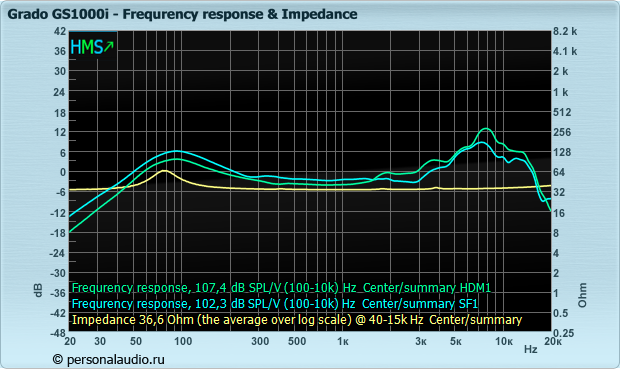Click the 0 dB label on left axis
The width and height of the screenshot is (620, 369).
coord(62,172)
